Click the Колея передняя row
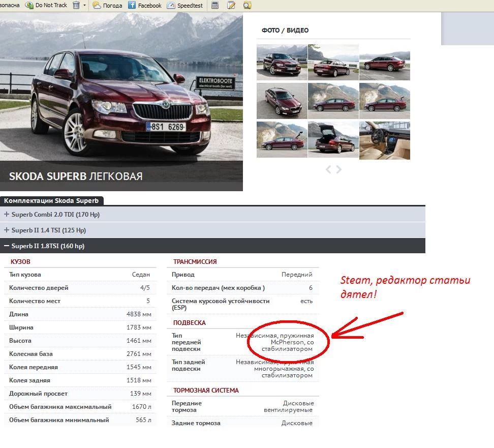Image resolution: width=494 pixels, height=448 pixels. [80, 367]
